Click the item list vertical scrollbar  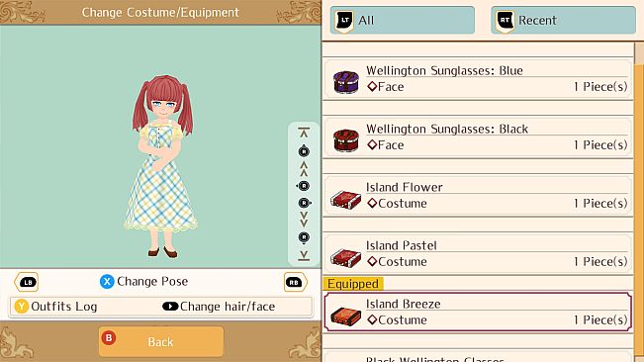pyautogui.click(x=639, y=201)
